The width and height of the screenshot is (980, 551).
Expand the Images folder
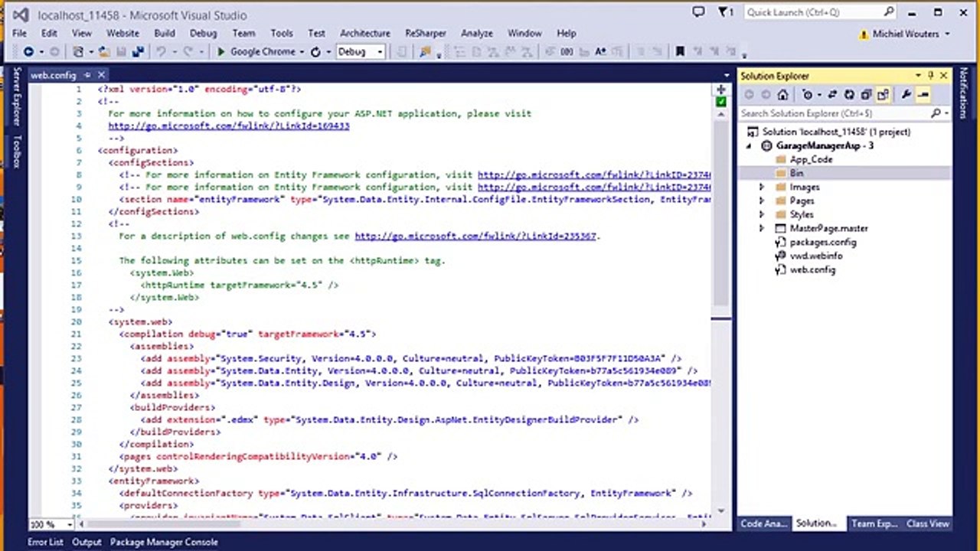coord(761,187)
